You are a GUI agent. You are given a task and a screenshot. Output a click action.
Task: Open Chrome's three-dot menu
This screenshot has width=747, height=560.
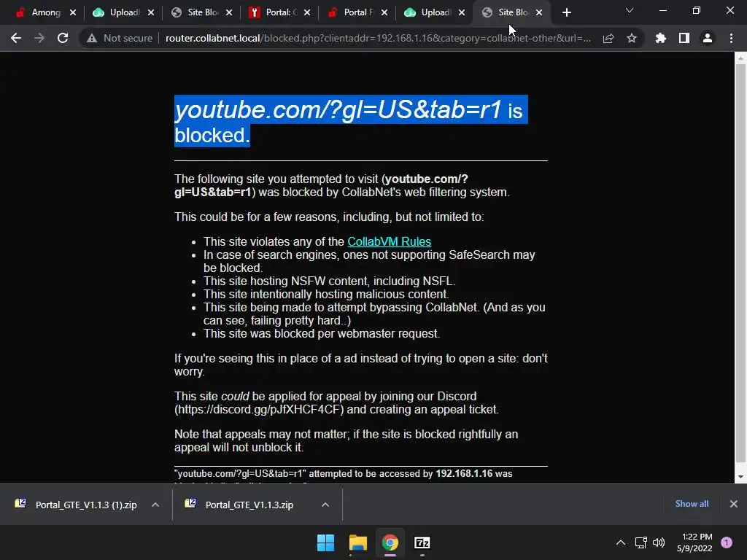coord(731,38)
